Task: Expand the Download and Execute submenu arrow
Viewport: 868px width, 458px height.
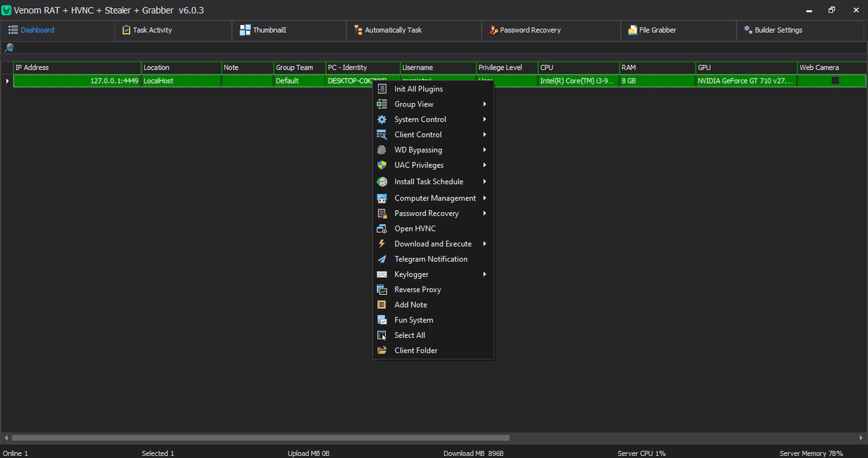Action: coord(485,244)
